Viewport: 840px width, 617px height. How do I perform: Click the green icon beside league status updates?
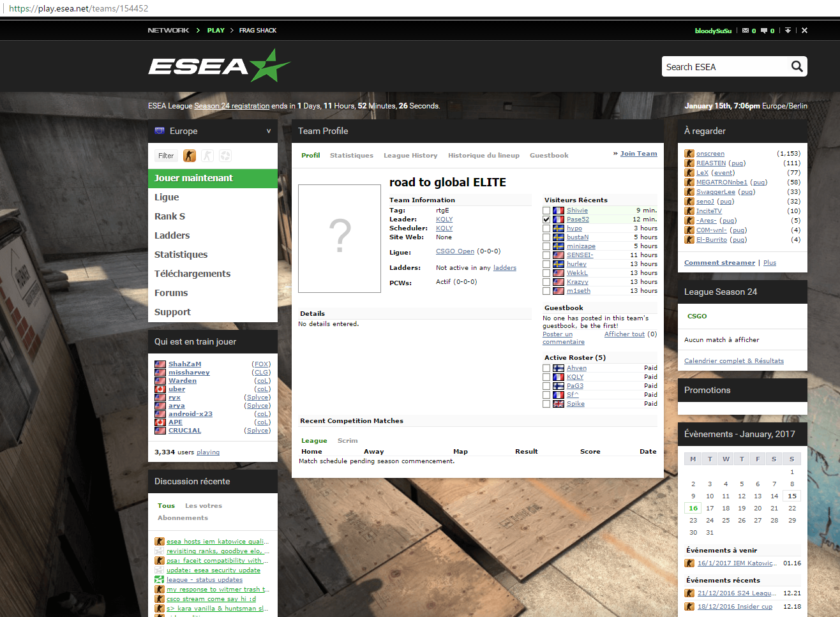160,579
